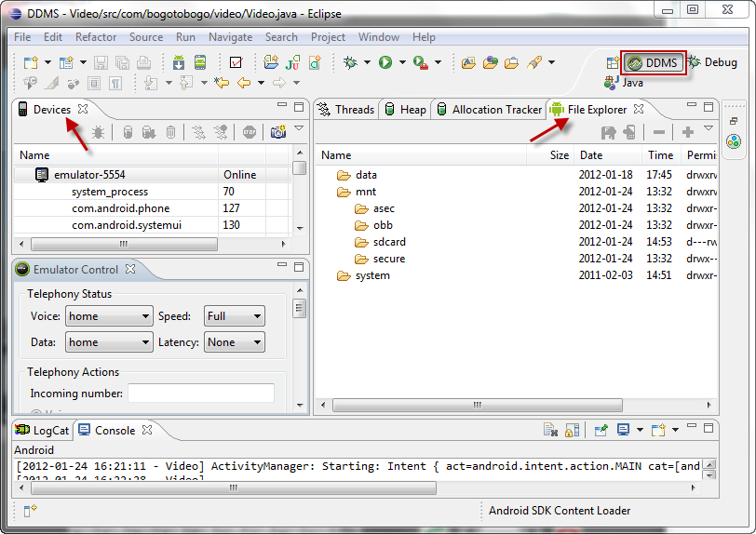This screenshot has width=756, height=534.
Task: Click the Incoming number input field
Action: [x=201, y=394]
